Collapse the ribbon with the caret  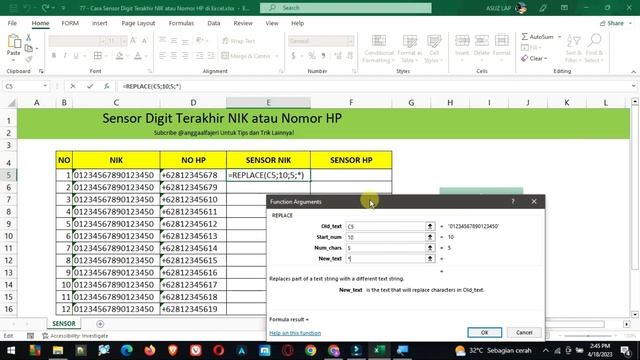tap(633, 72)
